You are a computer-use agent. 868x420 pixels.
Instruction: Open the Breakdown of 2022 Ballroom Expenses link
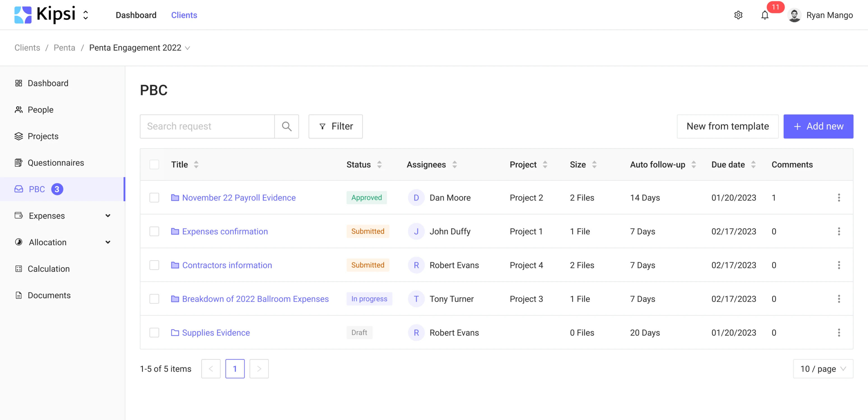click(255, 299)
